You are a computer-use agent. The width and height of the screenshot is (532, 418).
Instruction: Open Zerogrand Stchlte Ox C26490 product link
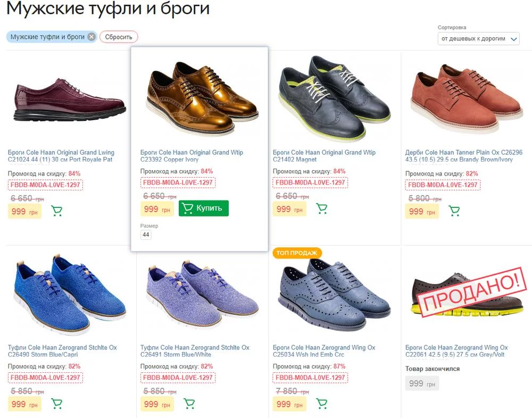pos(62,351)
